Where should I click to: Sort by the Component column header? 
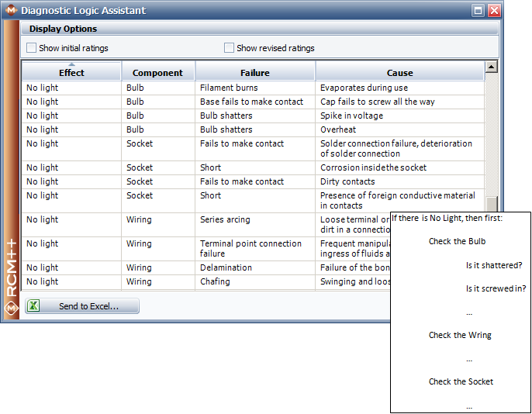(x=157, y=72)
